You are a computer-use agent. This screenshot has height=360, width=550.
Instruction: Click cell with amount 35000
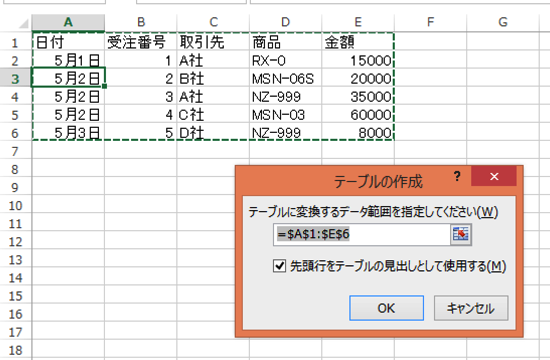(x=358, y=96)
